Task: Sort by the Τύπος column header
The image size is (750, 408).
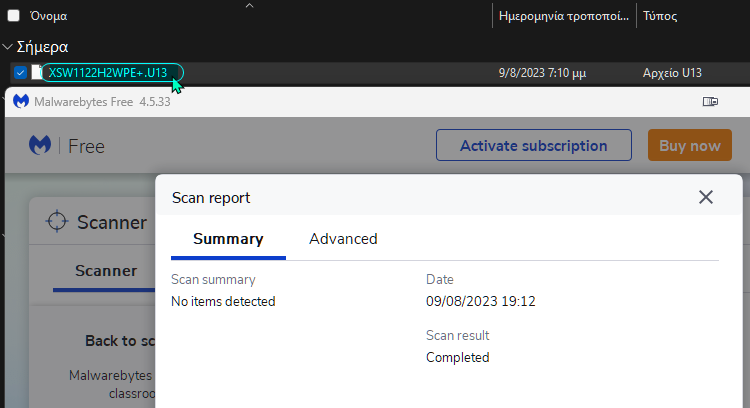Action: 660,16
